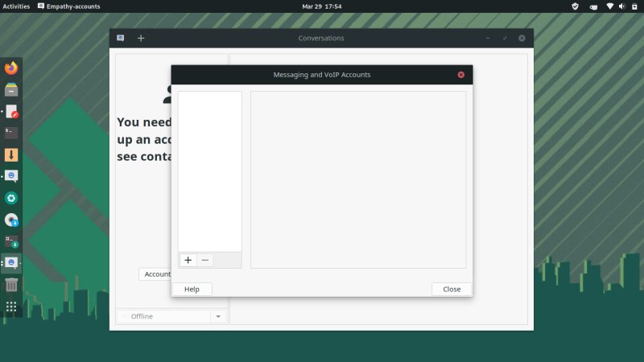The height and width of the screenshot is (362, 644).
Task: Click the empty accounts list pane
Action: (x=210, y=171)
